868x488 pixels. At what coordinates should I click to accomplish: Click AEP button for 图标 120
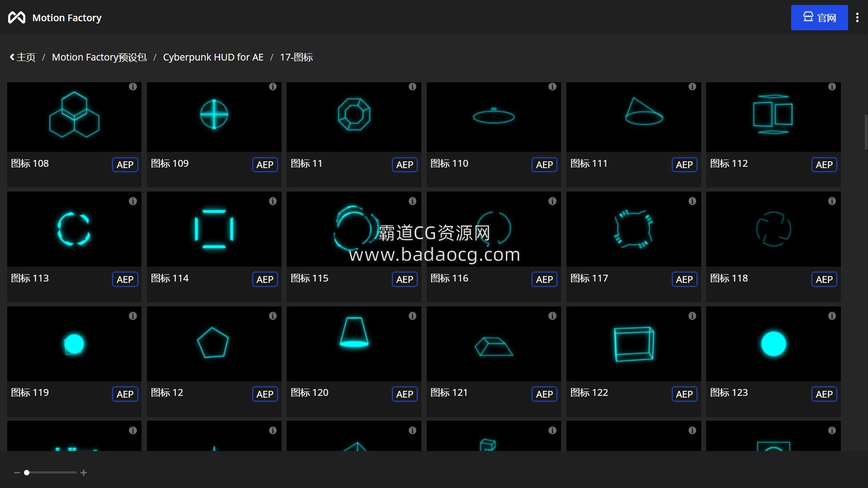click(405, 394)
